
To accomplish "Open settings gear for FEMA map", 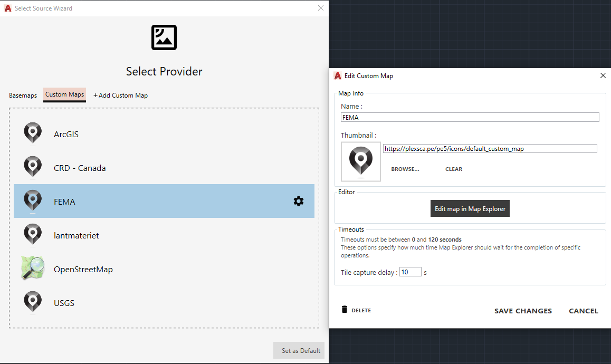I will click(299, 201).
